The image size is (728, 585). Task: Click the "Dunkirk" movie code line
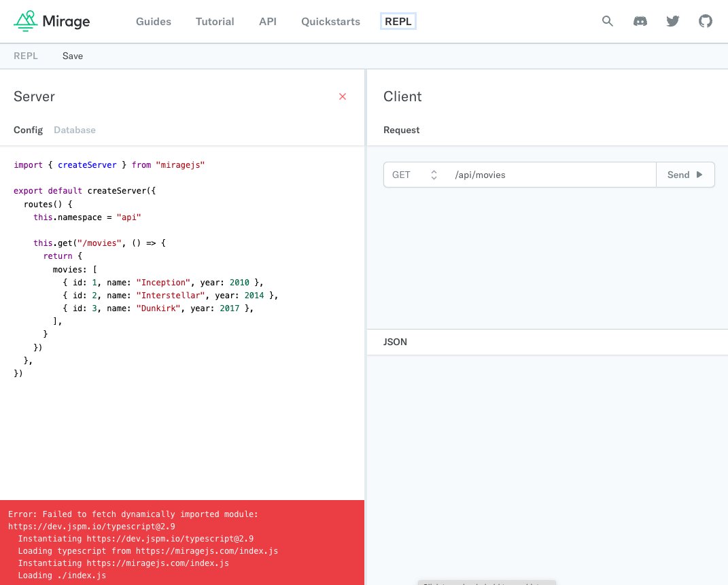(158, 308)
